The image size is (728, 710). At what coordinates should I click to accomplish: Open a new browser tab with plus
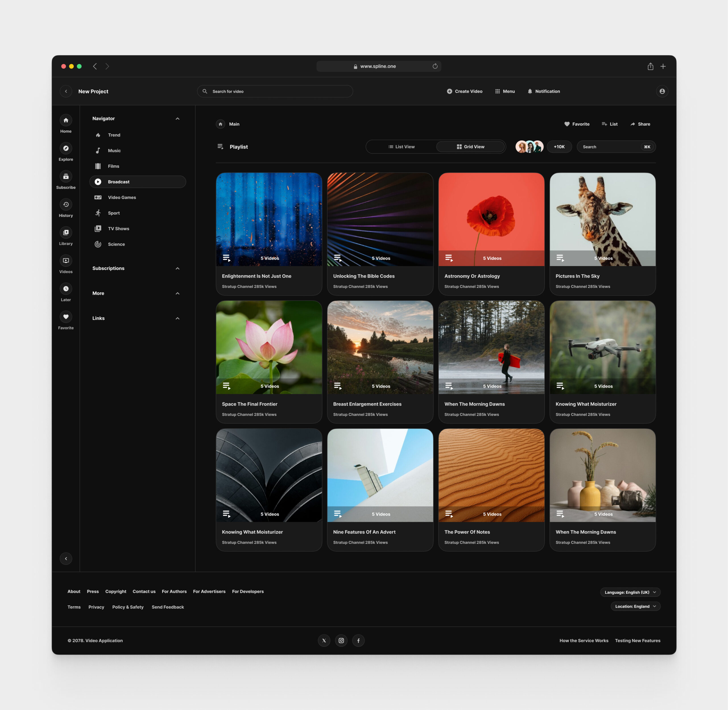coord(663,67)
